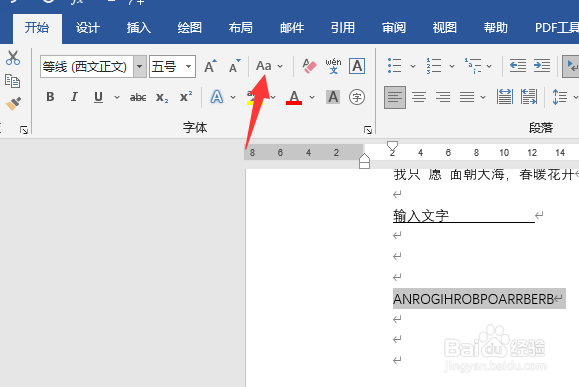Open the 布局 tab
This screenshot has height=387, width=579.
click(240, 28)
